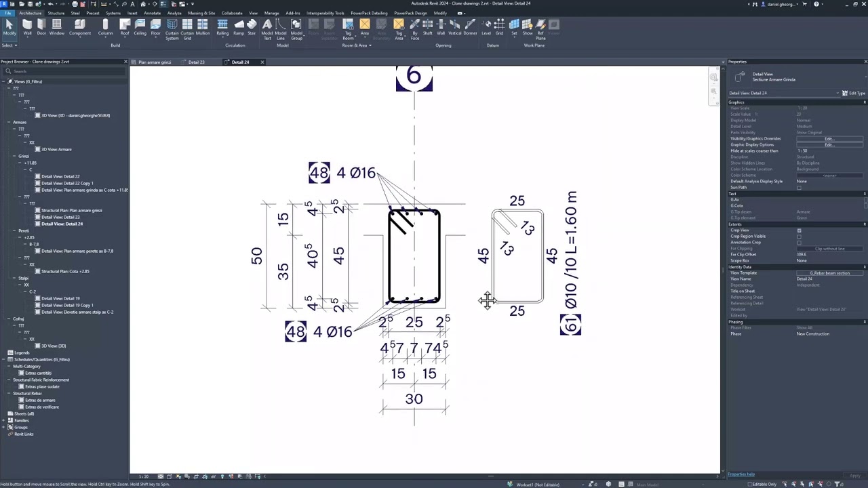Switch to Plan armare grinzi view tab
868x488 pixels.
tap(155, 62)
